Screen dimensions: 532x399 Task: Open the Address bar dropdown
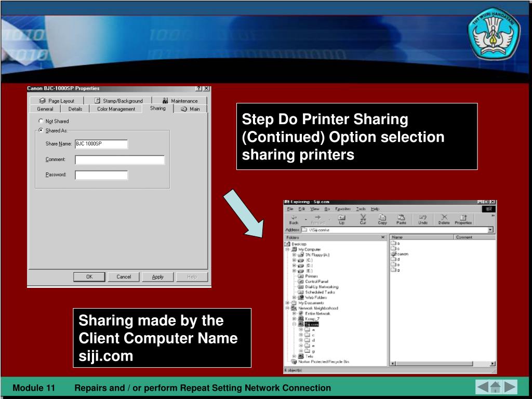pos(490,230)
